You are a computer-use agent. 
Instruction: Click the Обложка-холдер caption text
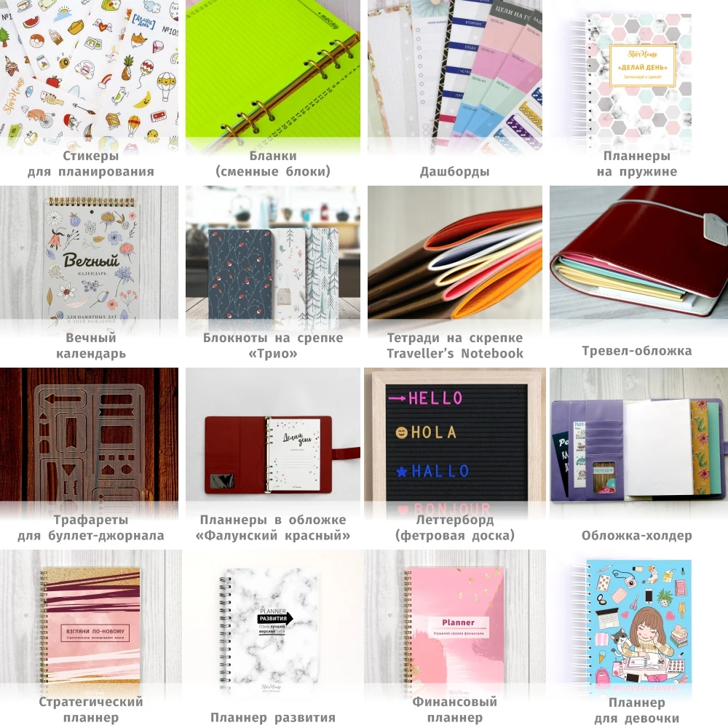[637, 535]
